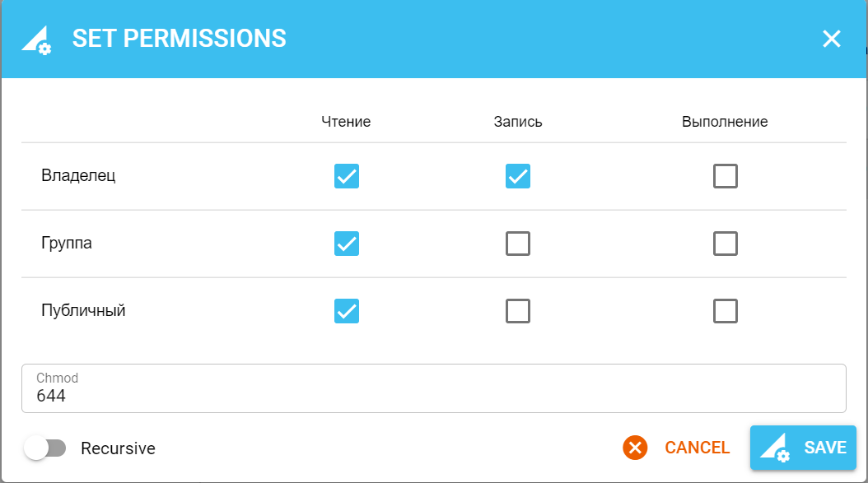Click the Chmod input field

433,395
